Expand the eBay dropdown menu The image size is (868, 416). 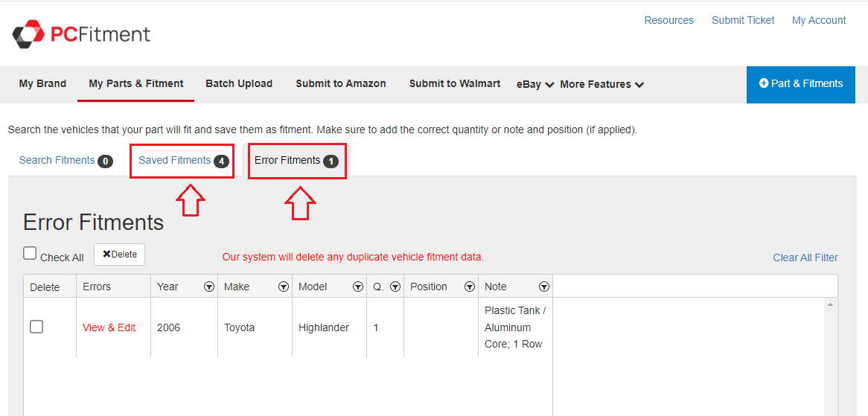pos(534,84)
